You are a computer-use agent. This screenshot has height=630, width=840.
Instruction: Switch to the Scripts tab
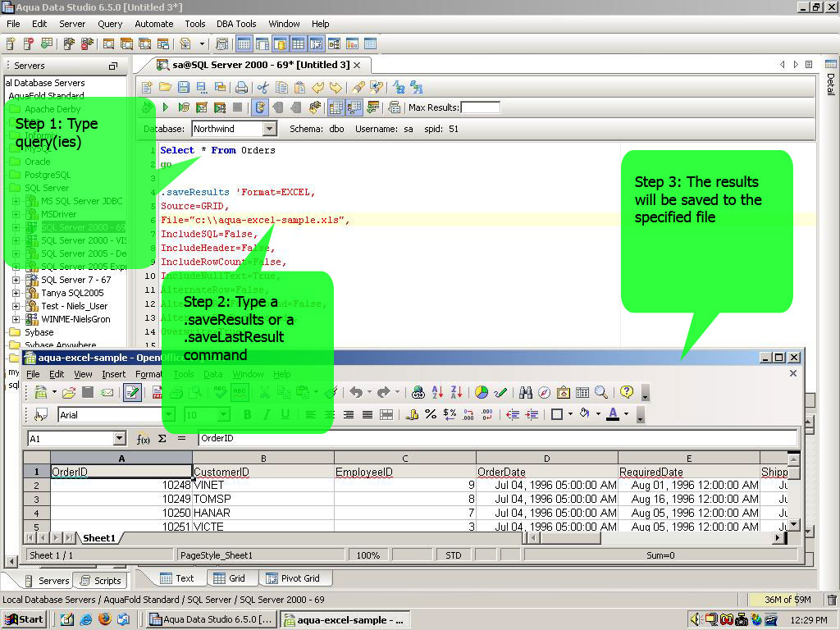[x=101, y=581]
